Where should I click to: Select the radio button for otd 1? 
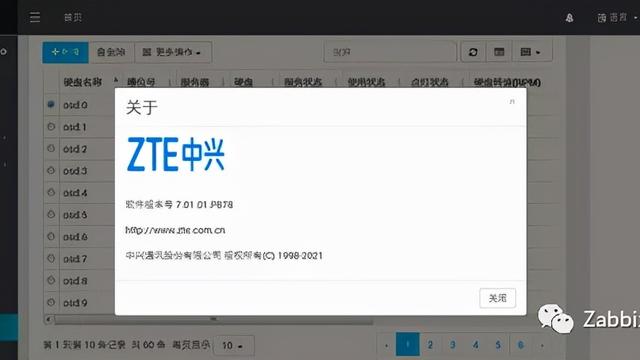[x=51, y=127]
